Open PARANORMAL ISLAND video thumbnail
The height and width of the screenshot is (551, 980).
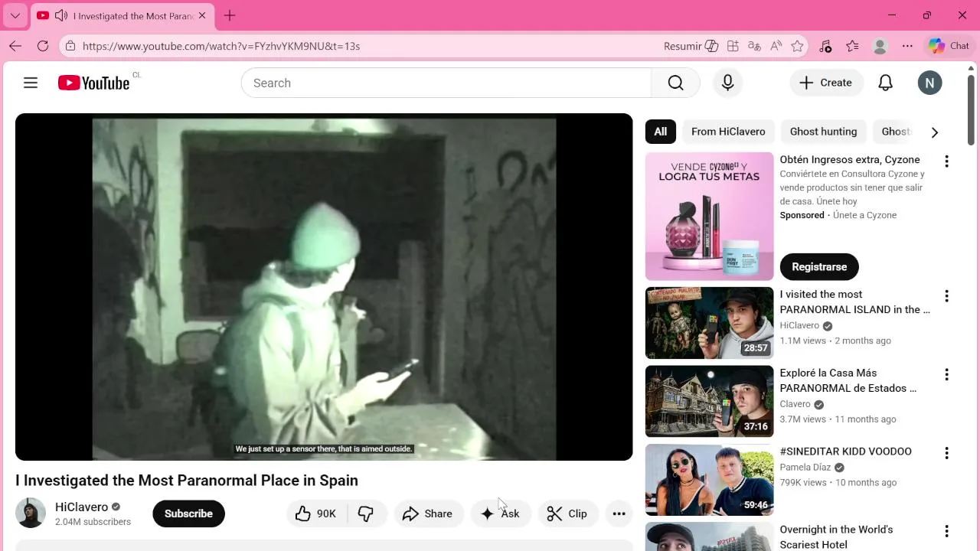click(709, 323)
